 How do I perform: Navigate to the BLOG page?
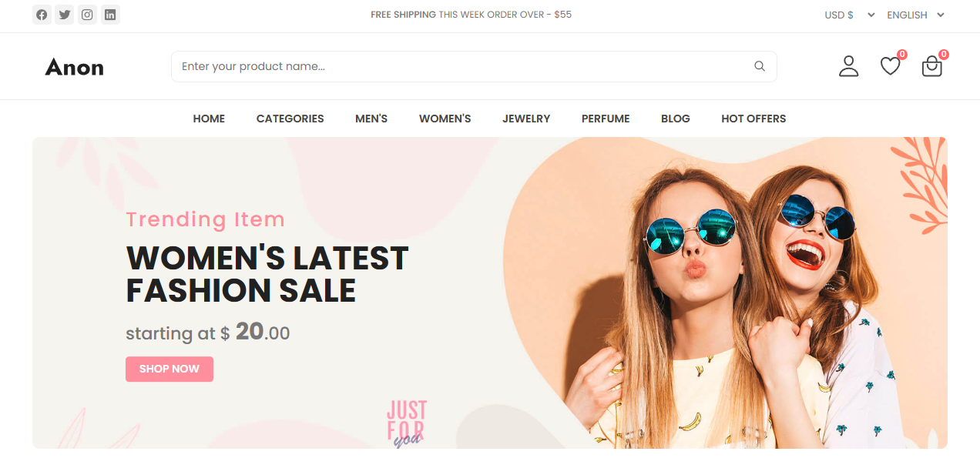click(676, 119)
